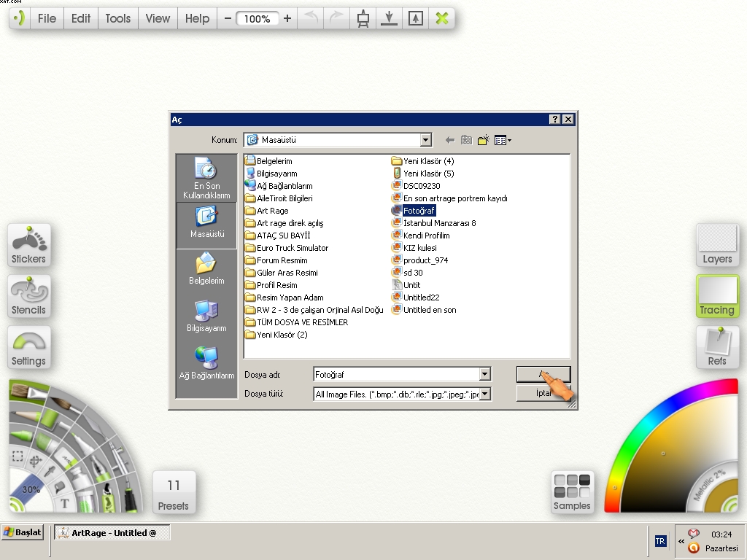
Task: Click the Undo arrow in top toolbar
Action: 311,18
